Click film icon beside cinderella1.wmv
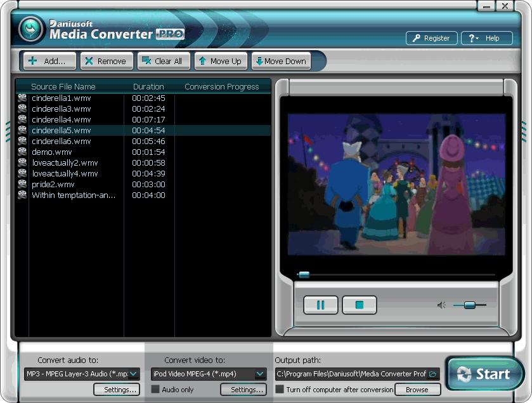532x403 pixels. [22, 98]
